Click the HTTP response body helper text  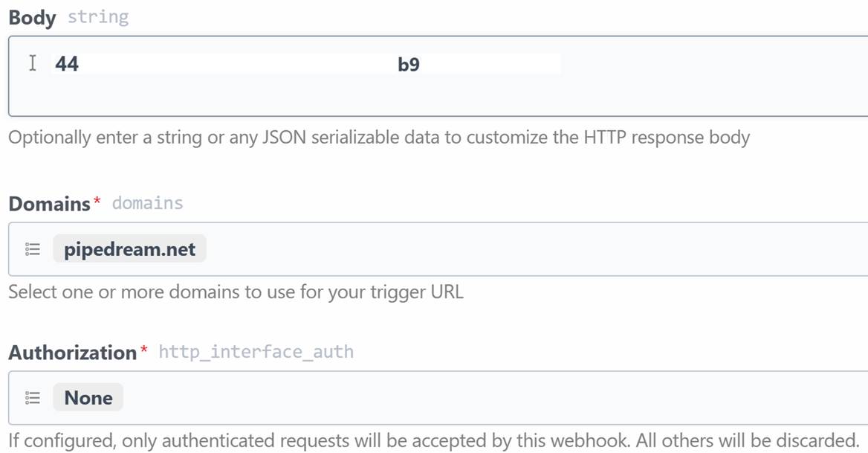[x=379, y=138]
